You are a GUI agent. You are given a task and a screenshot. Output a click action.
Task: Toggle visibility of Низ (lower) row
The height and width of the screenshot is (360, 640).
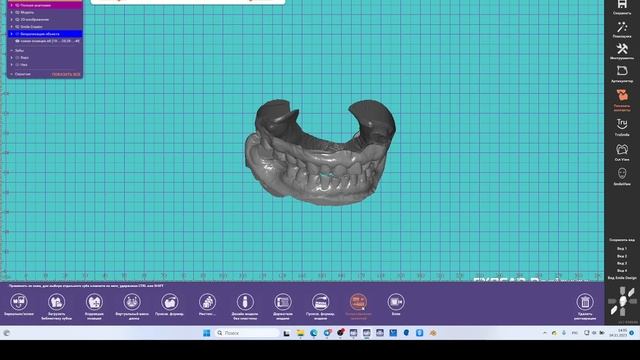[17, 65]
